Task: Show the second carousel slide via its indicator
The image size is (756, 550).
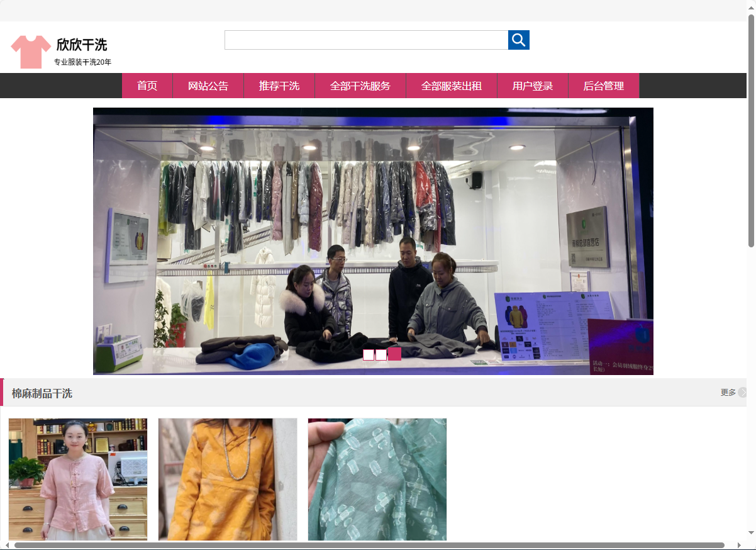Action: [381, 355]
